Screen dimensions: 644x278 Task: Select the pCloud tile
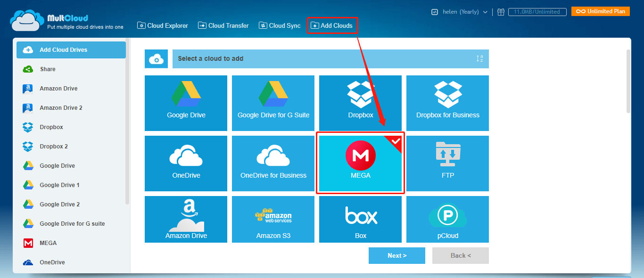(447, 219)
